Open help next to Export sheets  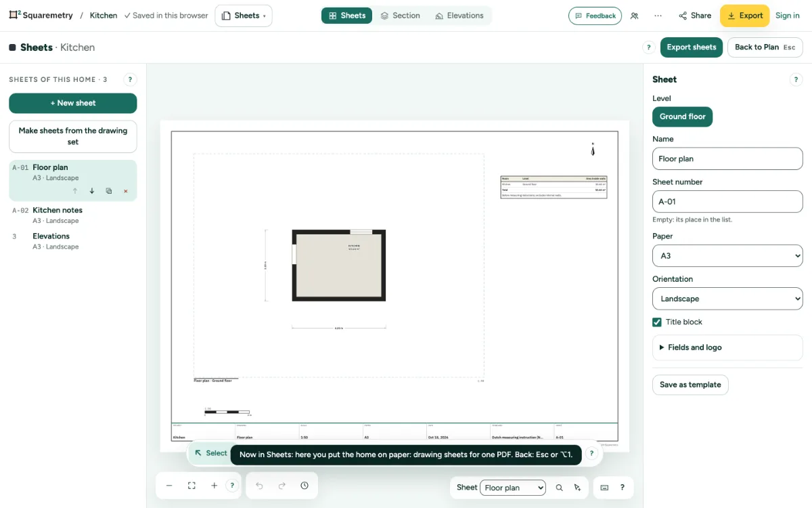(x=648, y=47)
